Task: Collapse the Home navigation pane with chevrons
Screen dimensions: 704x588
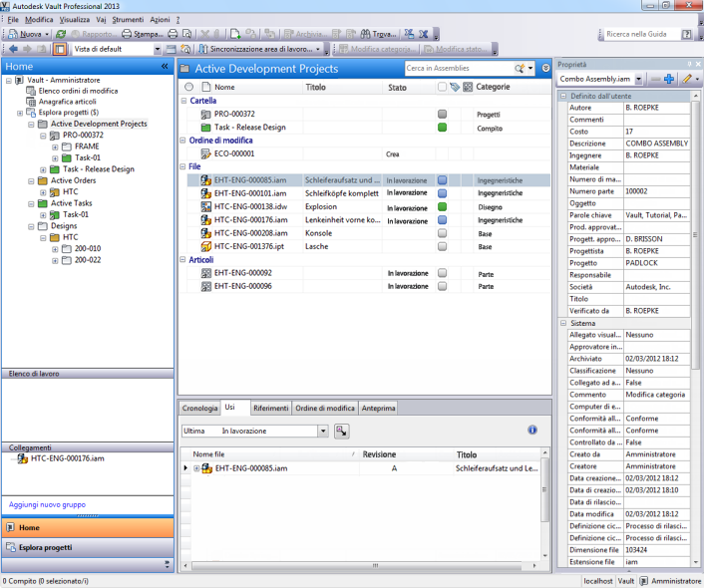Action: click(x=165, y=67)
